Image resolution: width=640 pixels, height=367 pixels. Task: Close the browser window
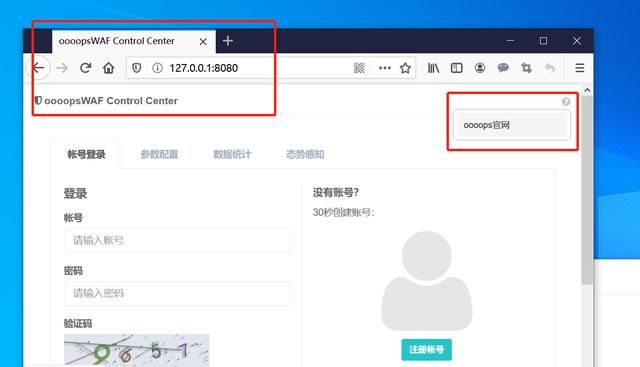576,41
